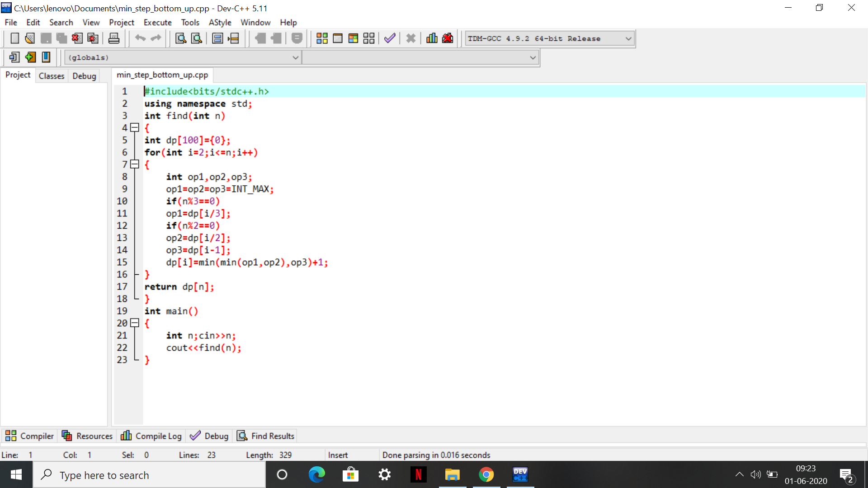Image resolution: width=868 pixels, height=488 pixels.
Task: Click the New source file icon
Action: [x=14, y=38]
